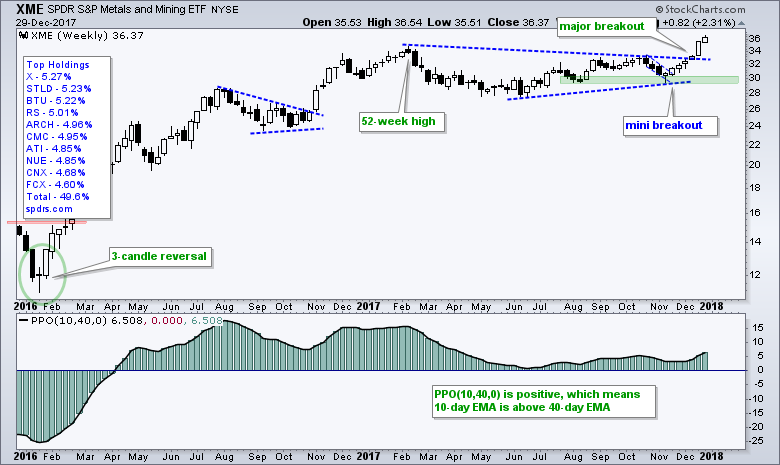Select the ARCH - 4.96% holding row
Viewport: 780px width, 465px height.
[59, 124]
